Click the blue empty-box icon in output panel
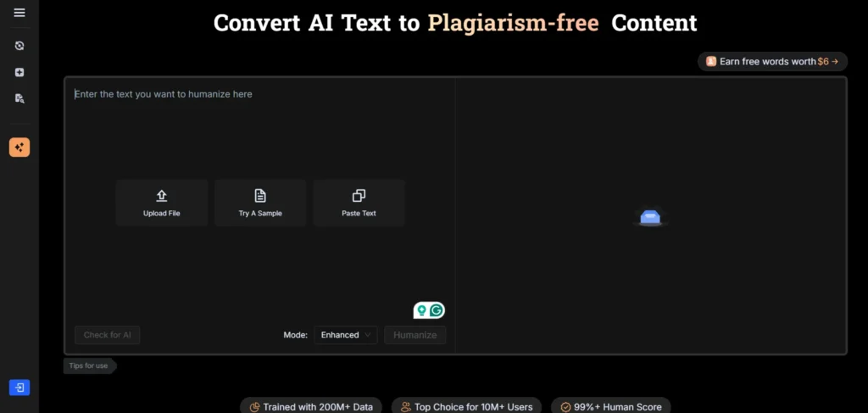Image resolution: width=868 pixels, height=413 pixels. point(650,218)
